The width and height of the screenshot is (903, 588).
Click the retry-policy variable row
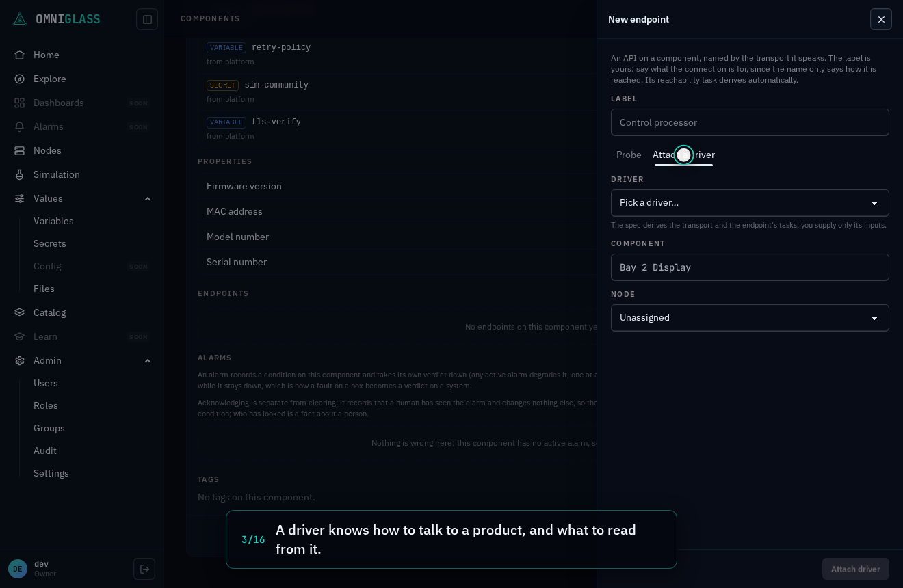click(x=397, y=54)
